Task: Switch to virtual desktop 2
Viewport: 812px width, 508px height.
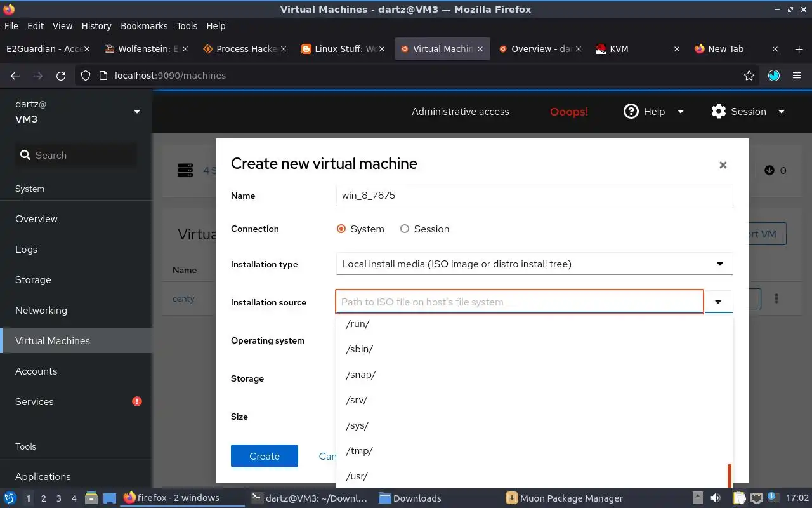Action: point(43,498)
